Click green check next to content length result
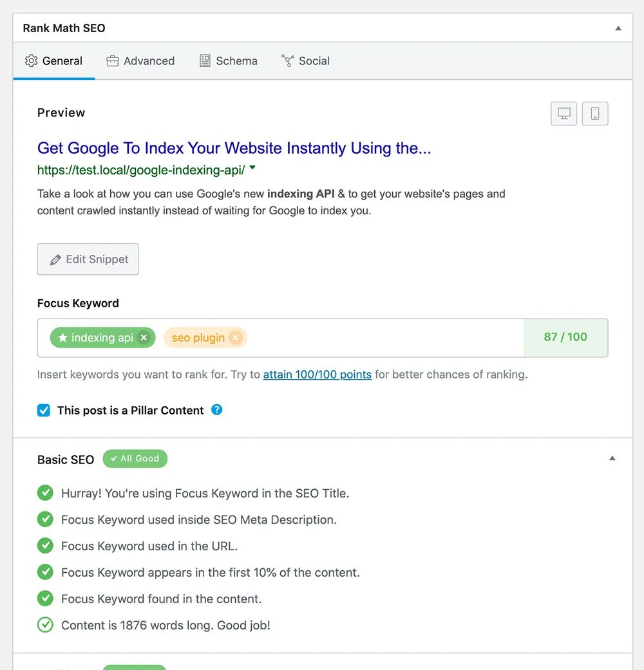644x670 pixels. [x=45, y=625]
